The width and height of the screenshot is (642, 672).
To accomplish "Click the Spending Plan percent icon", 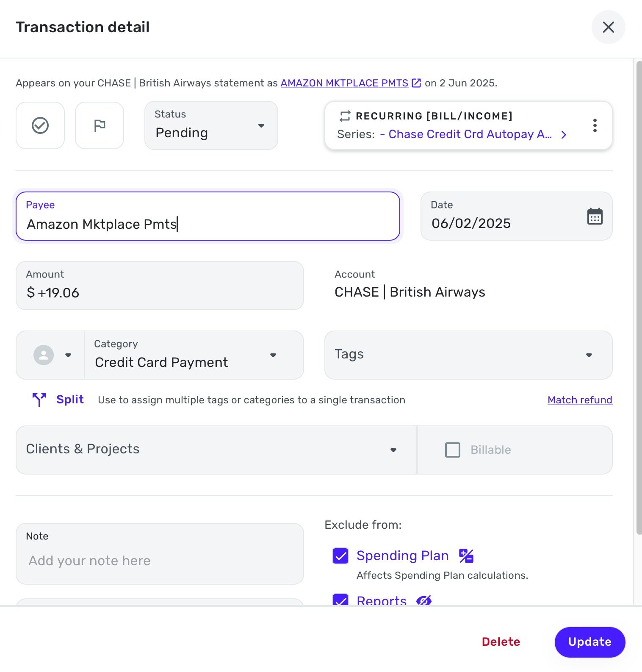I will point(466,555).
